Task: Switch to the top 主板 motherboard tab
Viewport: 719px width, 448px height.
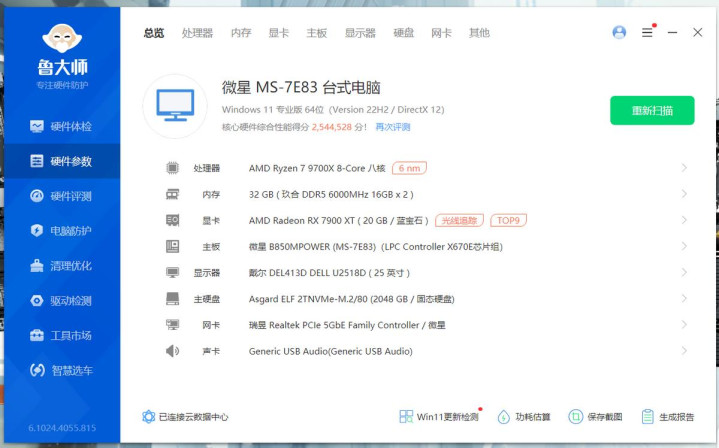Action: (x=317, y=33)
